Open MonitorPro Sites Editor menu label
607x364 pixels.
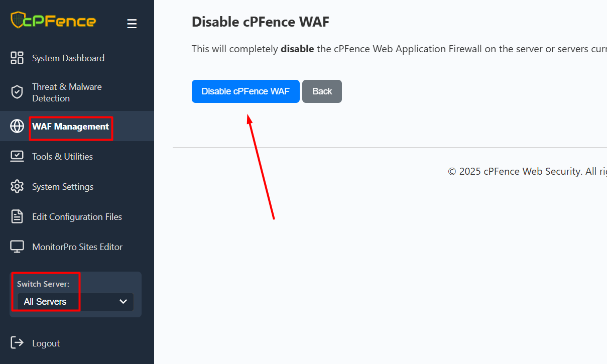[77, 247]
